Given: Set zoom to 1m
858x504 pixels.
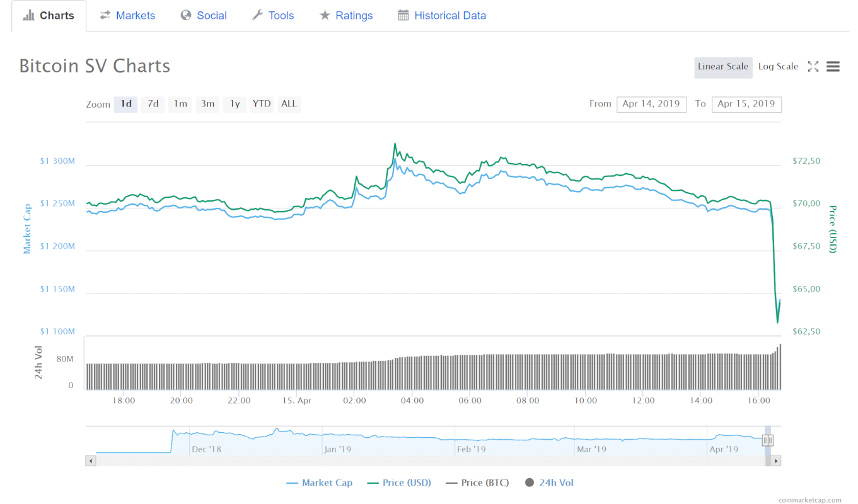Looking at the screenshot, I should [x=180, y=104].
